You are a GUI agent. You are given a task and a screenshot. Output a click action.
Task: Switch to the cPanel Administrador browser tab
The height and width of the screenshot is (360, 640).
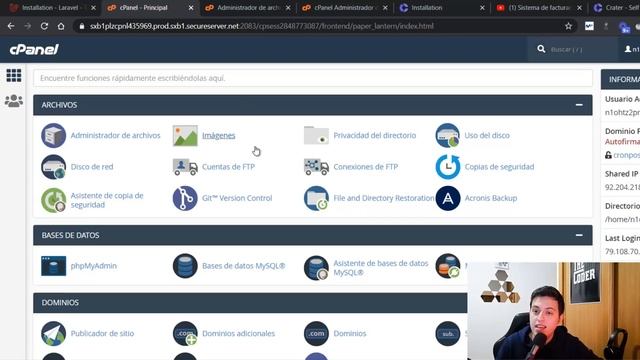tap(344, 8)
